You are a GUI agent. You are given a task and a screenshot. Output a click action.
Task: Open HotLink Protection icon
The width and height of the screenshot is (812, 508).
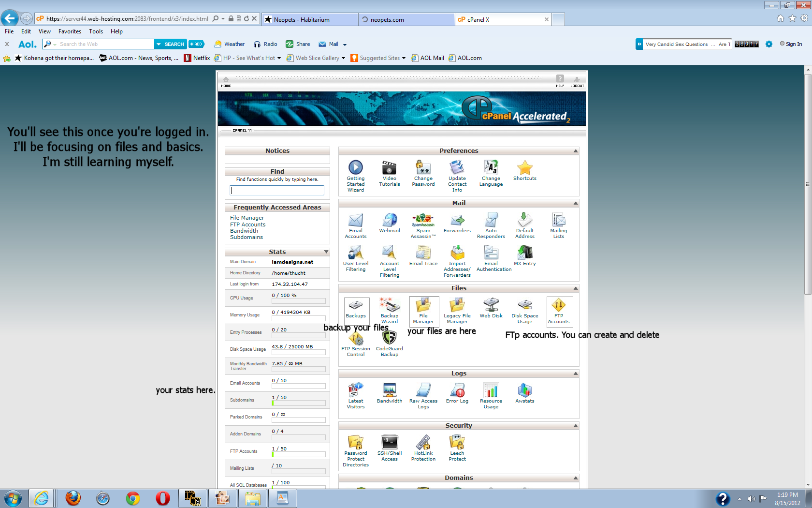423,442
